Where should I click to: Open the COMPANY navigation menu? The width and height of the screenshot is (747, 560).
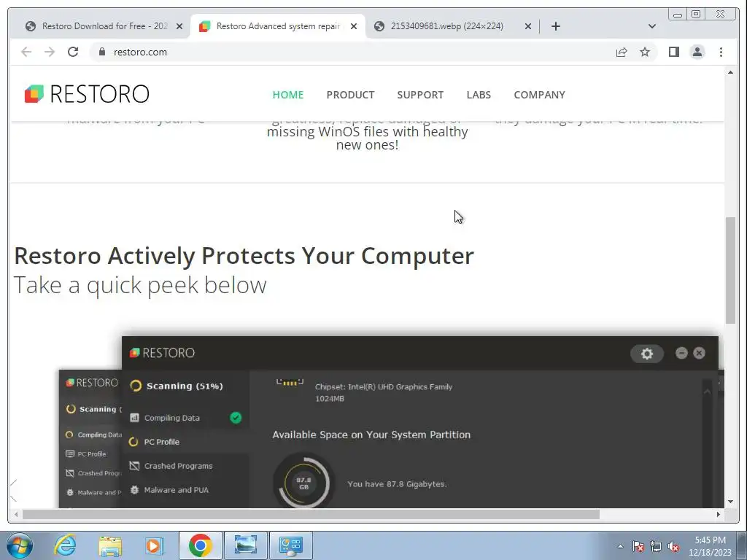click(539, 95)
